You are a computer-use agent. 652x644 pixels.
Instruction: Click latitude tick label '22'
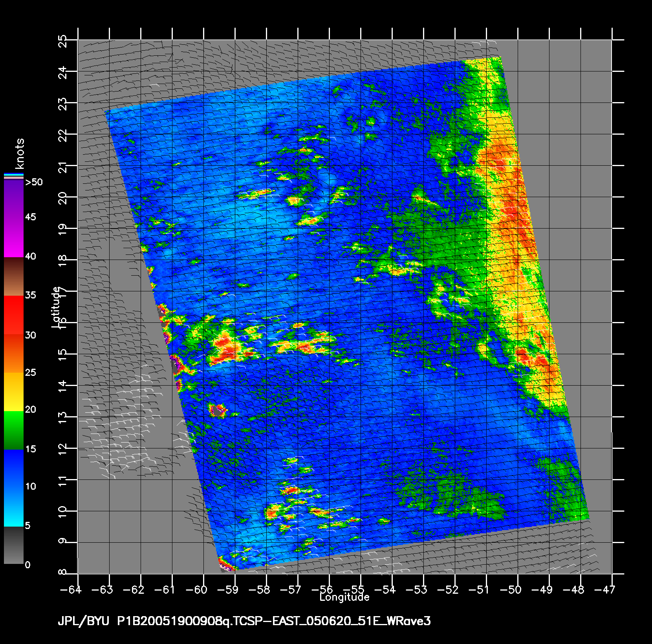(x=63, y=135)
